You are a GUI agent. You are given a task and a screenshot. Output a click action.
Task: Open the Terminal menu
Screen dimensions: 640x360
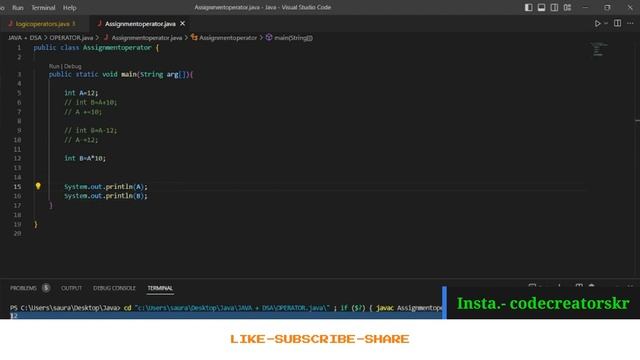[43, 8]
